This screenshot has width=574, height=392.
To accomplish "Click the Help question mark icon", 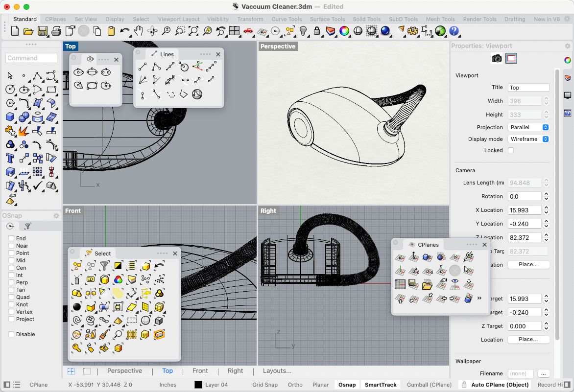I will [x=454, y=31].
